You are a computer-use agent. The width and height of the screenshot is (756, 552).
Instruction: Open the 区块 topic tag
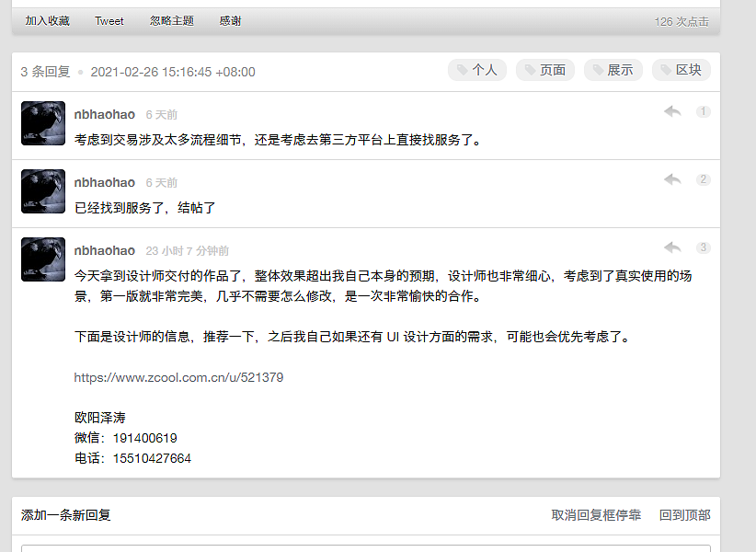tap(682, 70)
